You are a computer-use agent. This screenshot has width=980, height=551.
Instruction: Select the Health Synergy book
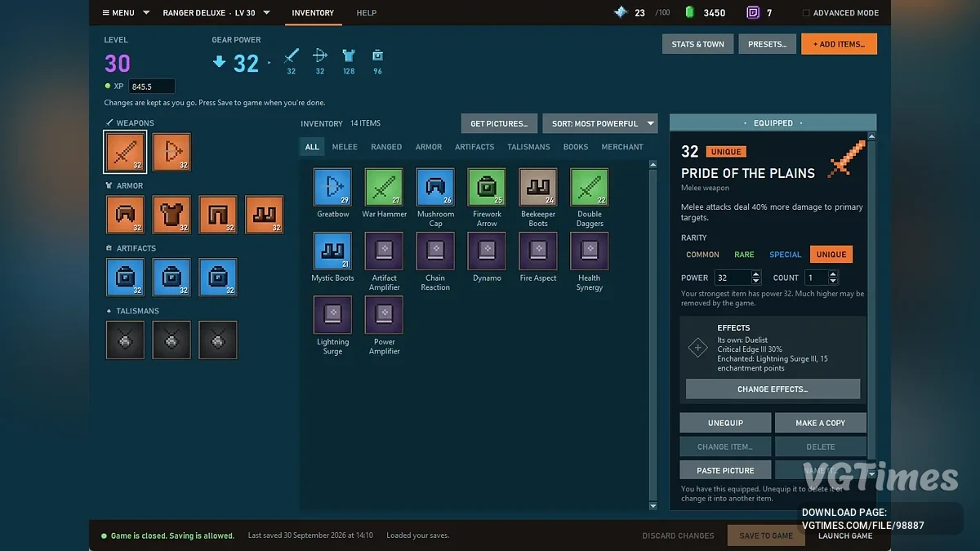590,251
